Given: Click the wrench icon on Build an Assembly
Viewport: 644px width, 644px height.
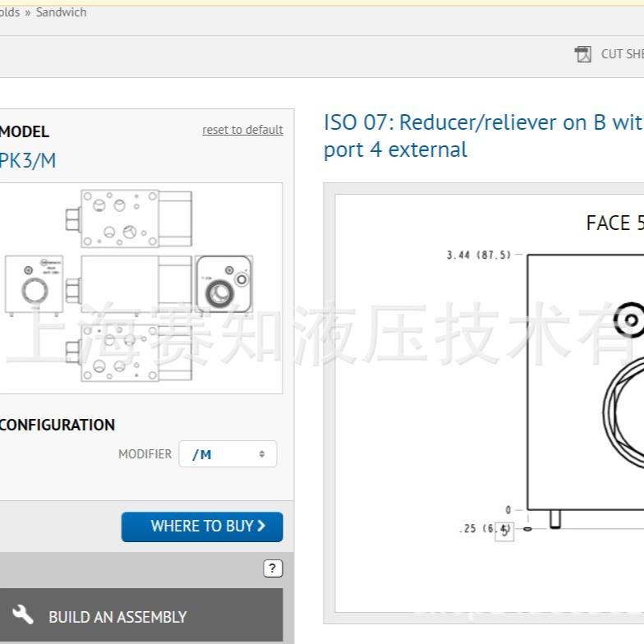Looking at the screenshot, I should click(23, 614).
